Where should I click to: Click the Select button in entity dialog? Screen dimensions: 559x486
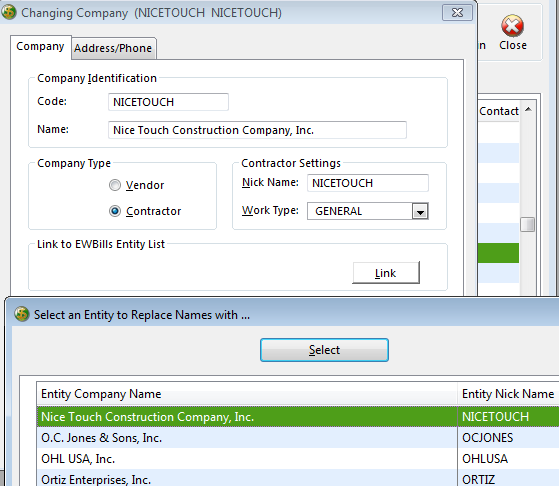(x=324, y=350)
